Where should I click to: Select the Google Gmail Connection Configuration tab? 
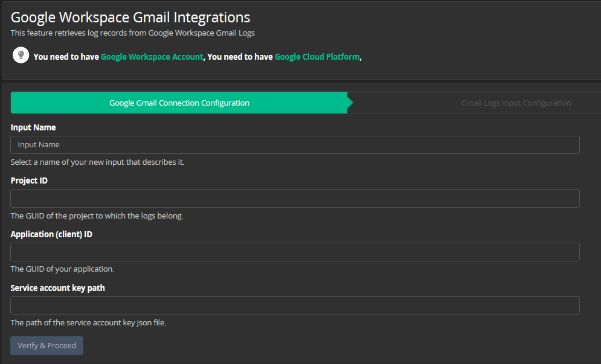tap(179, 103)
